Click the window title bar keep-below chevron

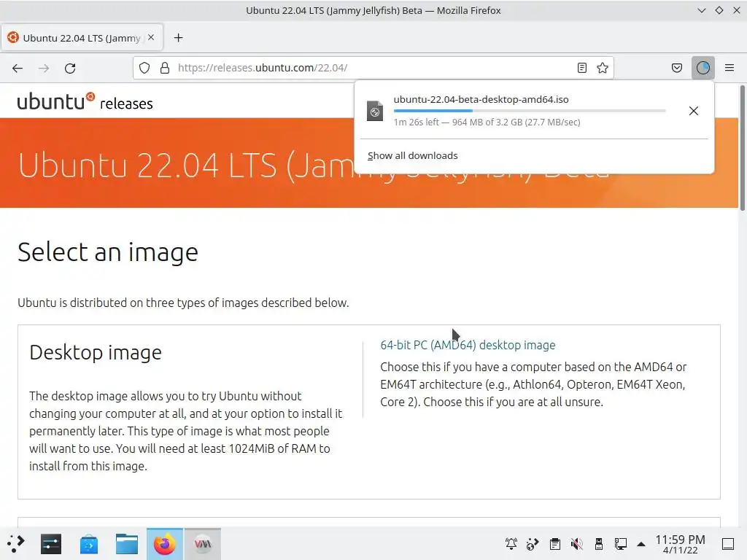coord(702,10)
